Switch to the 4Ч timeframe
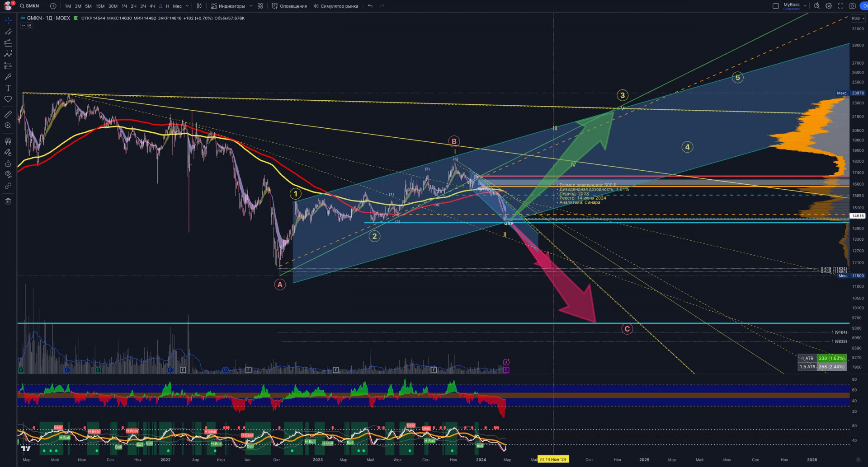868x467 pixels. click(x=152, y=6)
